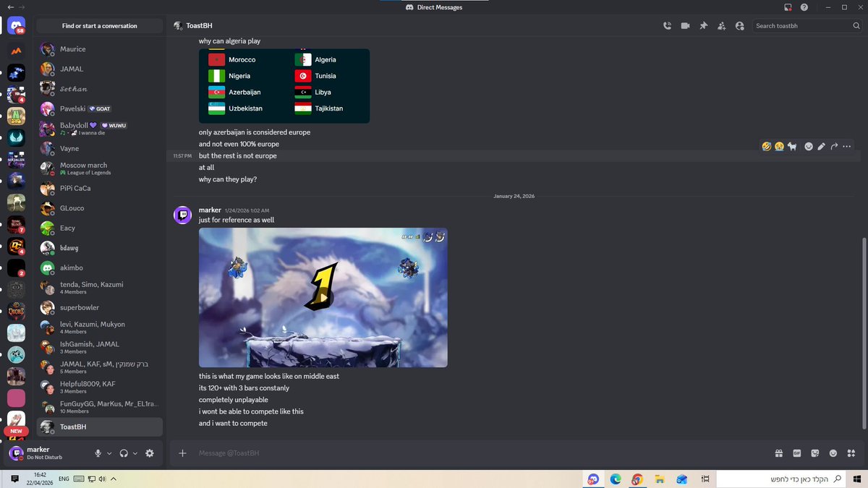Open the akimbo conversation
Screen dimensions: 868x488
[99, 267]
